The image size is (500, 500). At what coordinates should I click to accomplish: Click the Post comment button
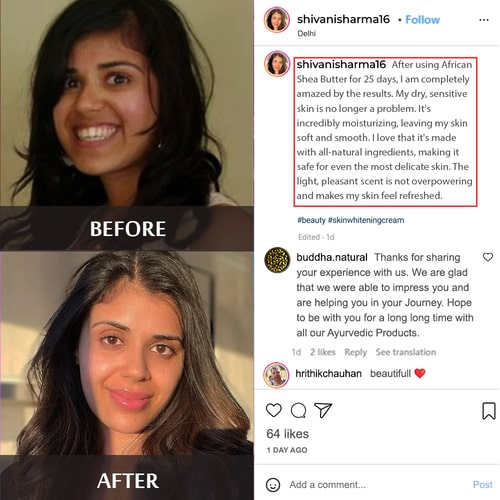click(x=483, y=485)
